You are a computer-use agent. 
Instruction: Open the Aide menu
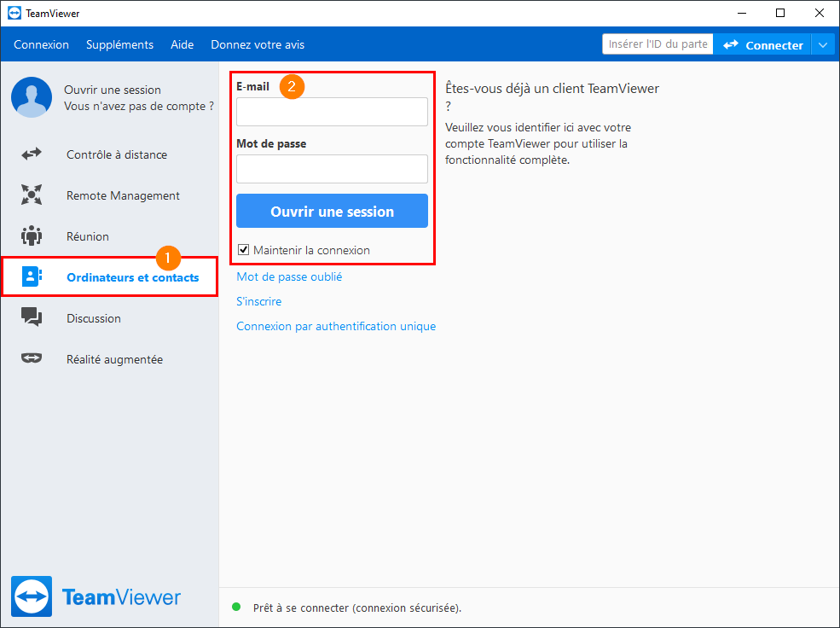tap(182, 44)
